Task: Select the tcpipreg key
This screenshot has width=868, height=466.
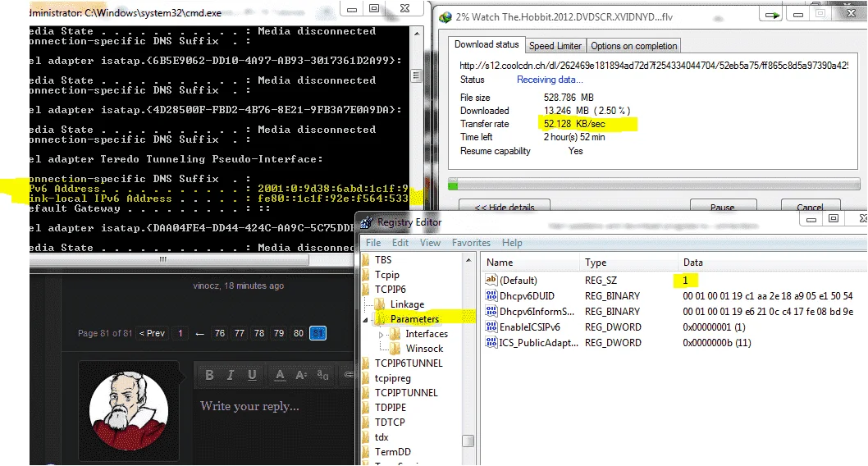Action: click(392, 378)
